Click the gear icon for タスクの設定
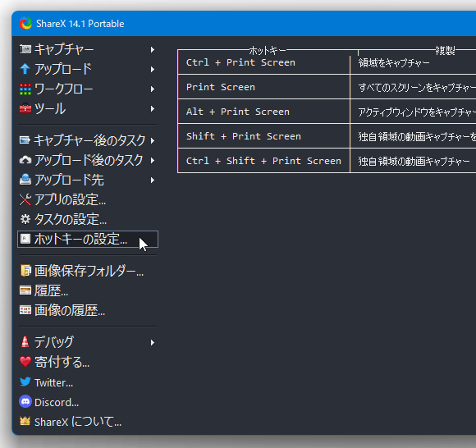476x448 pixels. click(x=25, y=219)
